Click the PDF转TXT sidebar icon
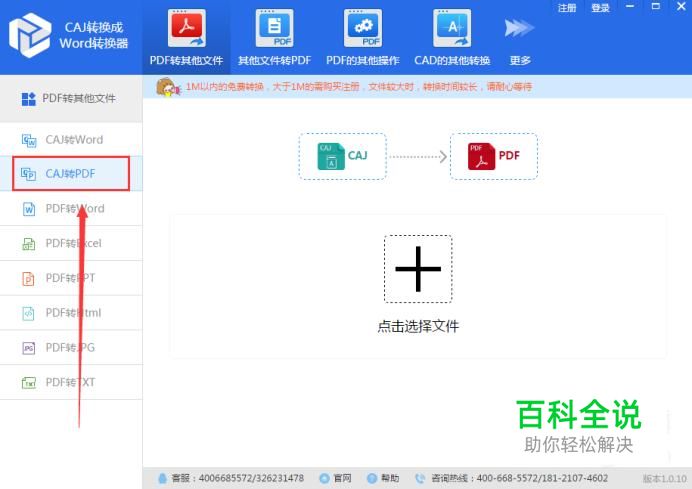 (x=29, y=382)
